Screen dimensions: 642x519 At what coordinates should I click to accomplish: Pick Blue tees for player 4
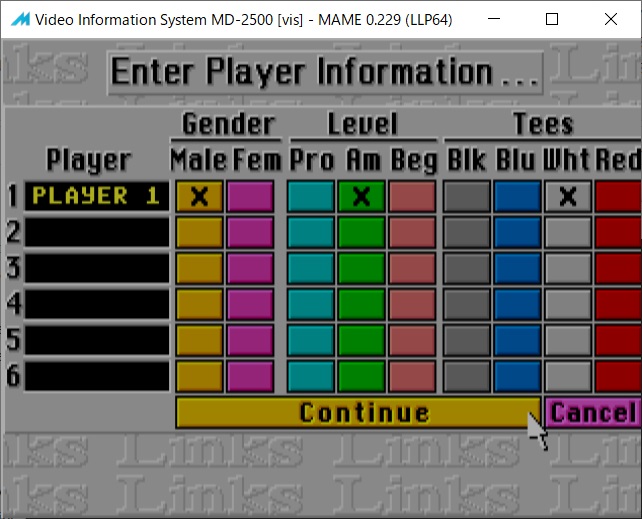coord(516,305)
